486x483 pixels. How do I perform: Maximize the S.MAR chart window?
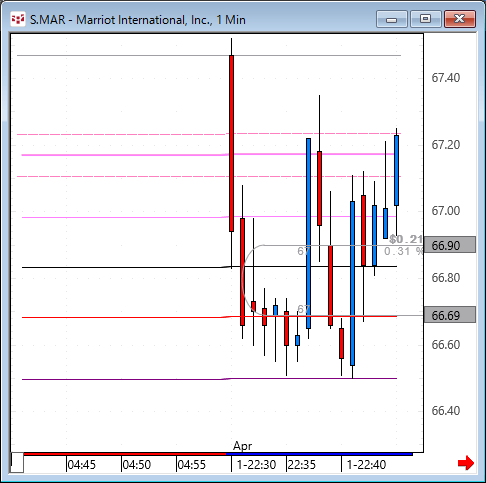pyautogui.click(x=426, y=19)
